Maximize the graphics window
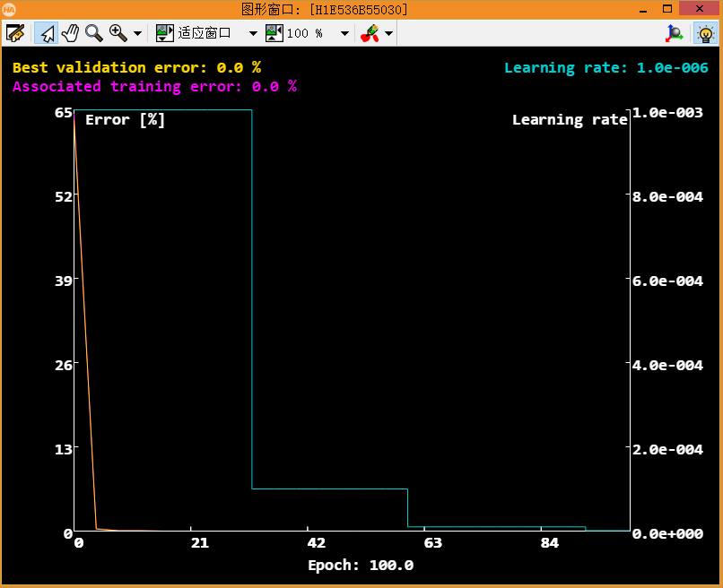 pos(667,9)
